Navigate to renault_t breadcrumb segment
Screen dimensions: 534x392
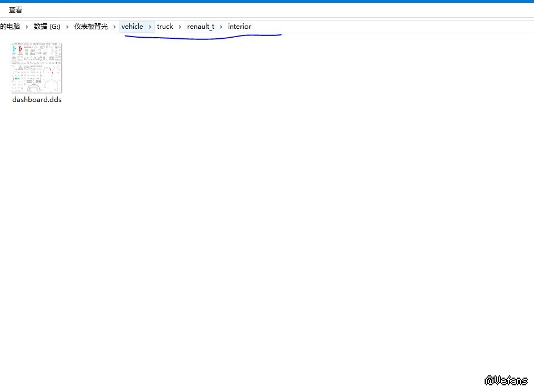pos(200,27)
